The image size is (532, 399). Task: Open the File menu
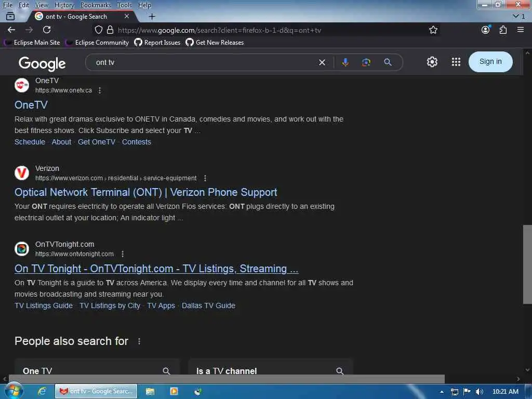tap(7, 5)
